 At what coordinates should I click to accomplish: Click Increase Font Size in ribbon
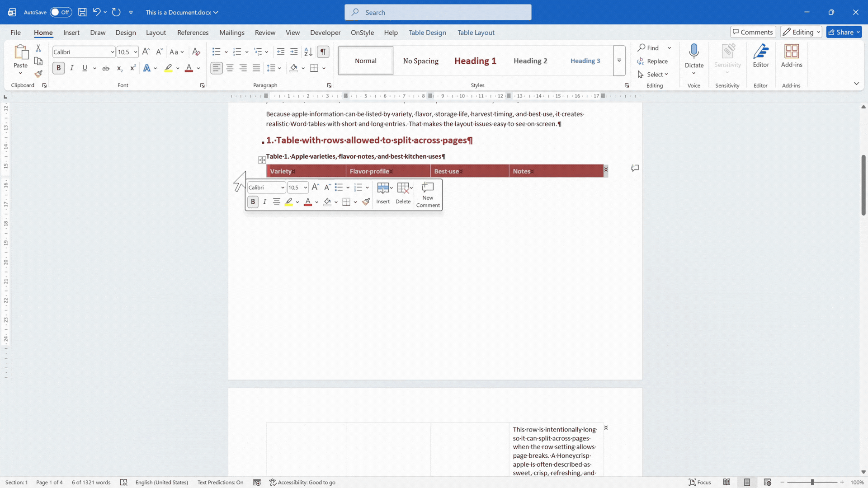146,52
